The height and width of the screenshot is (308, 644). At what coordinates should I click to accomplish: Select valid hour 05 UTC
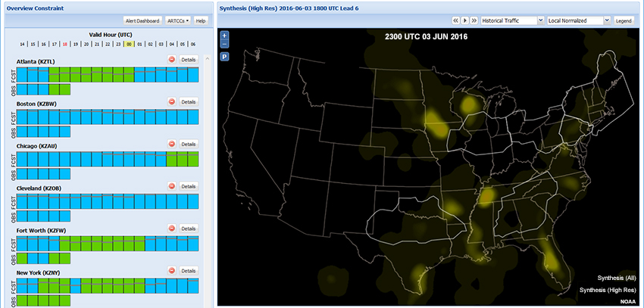pyautogui.click(x=183, y=45)
